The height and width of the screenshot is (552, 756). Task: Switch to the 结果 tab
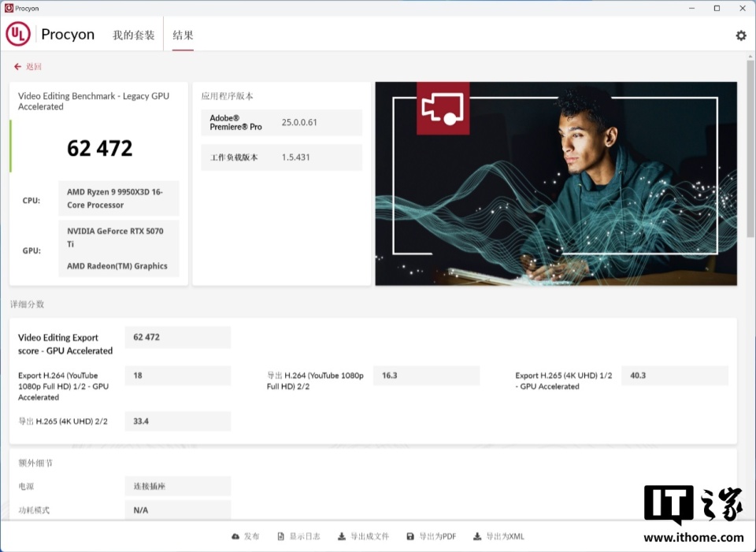click(183, 35)
